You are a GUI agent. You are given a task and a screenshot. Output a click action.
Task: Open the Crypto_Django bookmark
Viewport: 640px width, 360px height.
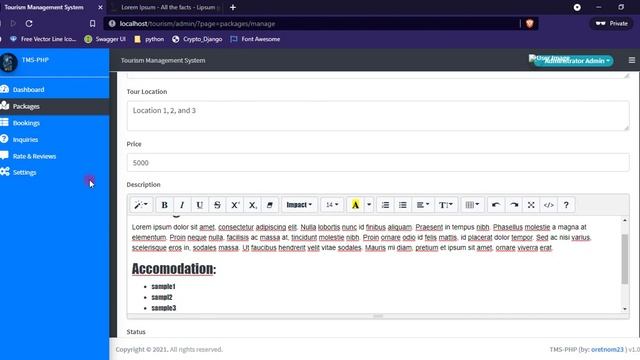[x=197, y=39]
